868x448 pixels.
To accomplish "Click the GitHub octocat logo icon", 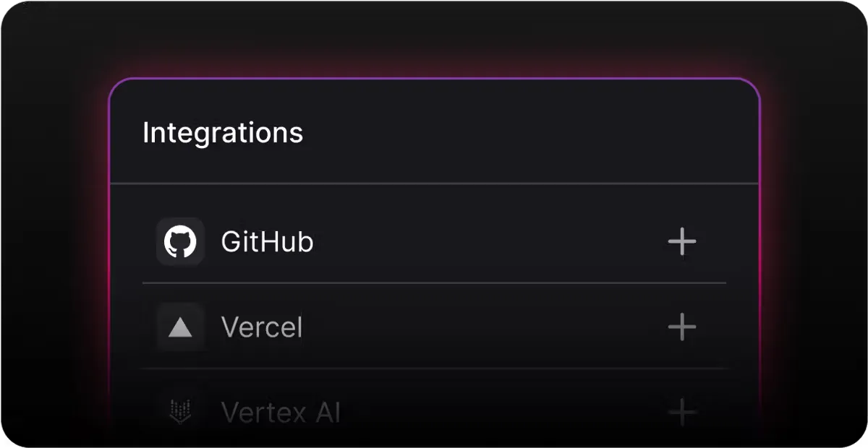I will tap(180, 242).
